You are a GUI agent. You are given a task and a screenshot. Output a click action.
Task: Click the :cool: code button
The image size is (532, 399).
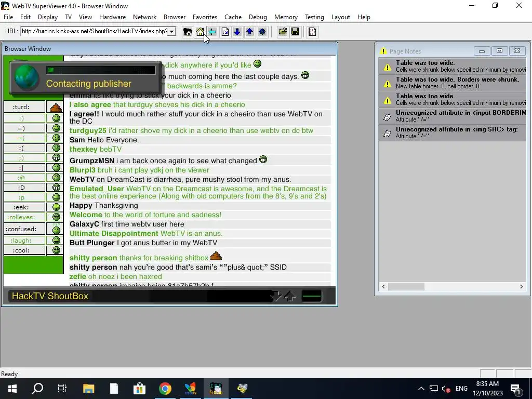pyautogui.click(x=24, y=250)
